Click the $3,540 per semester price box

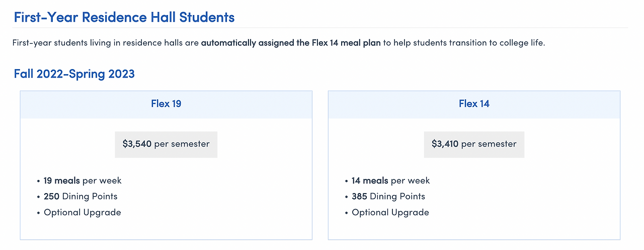166,144
